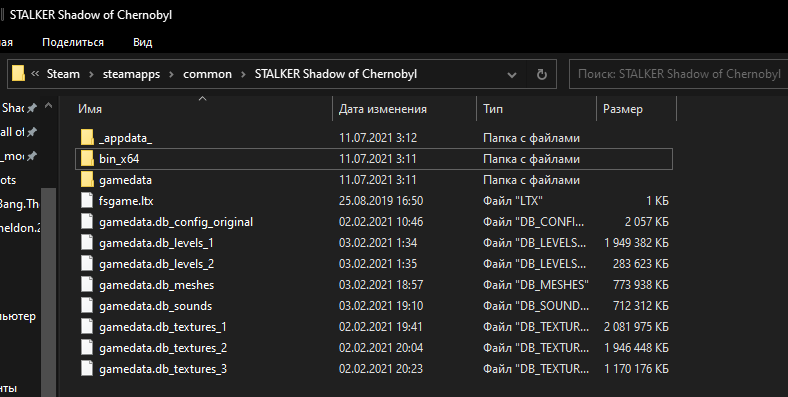Select the gamedata.db_textures_3 file icon
Image resolution: width=788 pixels, height=397 pixels.
pyautogui.click(x=87, y=369)
